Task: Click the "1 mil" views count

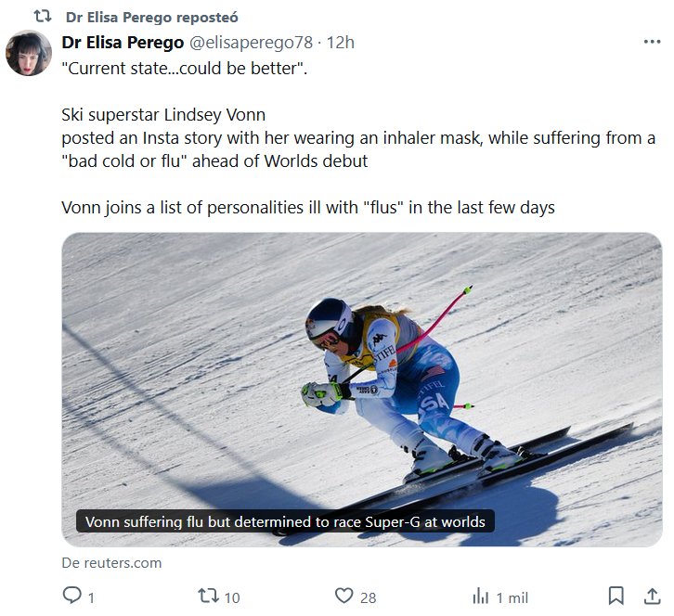Action: click(x=512, y=597)
